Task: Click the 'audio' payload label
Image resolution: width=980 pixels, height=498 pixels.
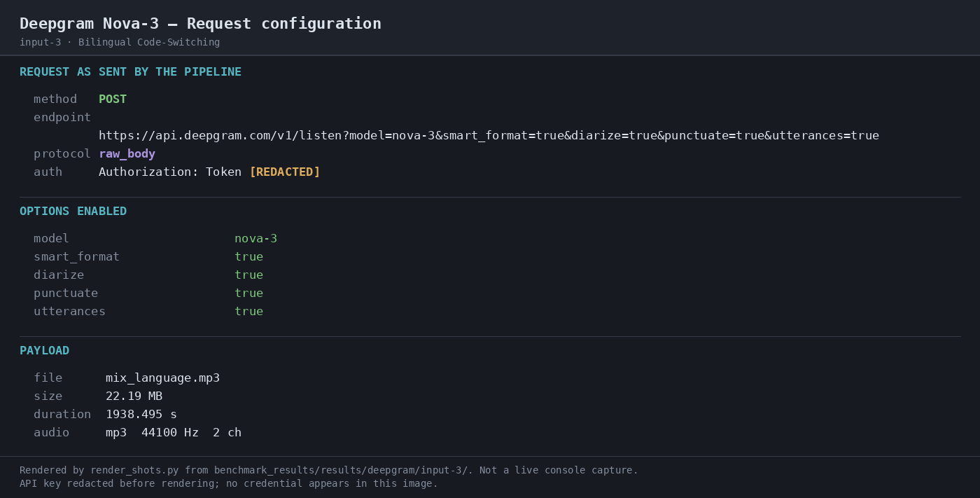Action: pyautogui.click(x=51, y=433)
